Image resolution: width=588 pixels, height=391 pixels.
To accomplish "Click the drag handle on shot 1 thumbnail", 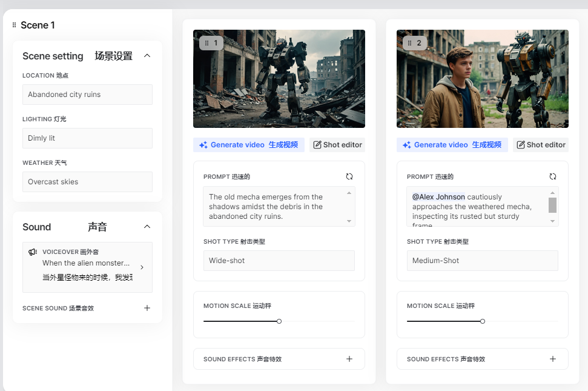I will pos(206,43).
